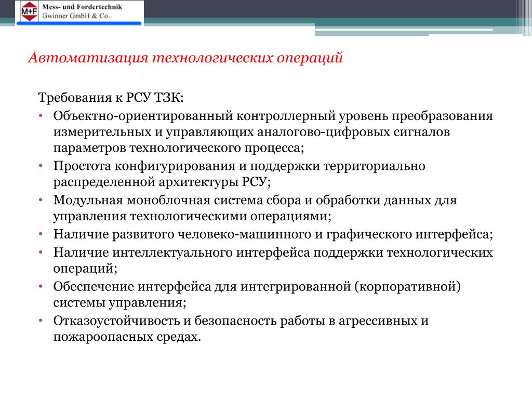This screenshot has height=399, width=532.
Task: Click the bullet before Простота конфигурирования
Action: pyautogui.click(x=41, y=166)
